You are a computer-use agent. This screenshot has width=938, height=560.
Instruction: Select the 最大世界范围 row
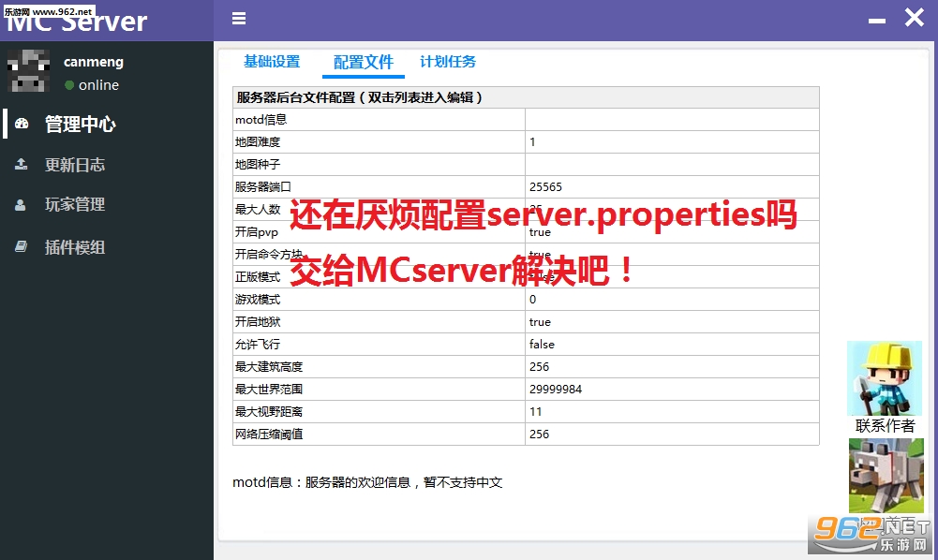point(526,389)
